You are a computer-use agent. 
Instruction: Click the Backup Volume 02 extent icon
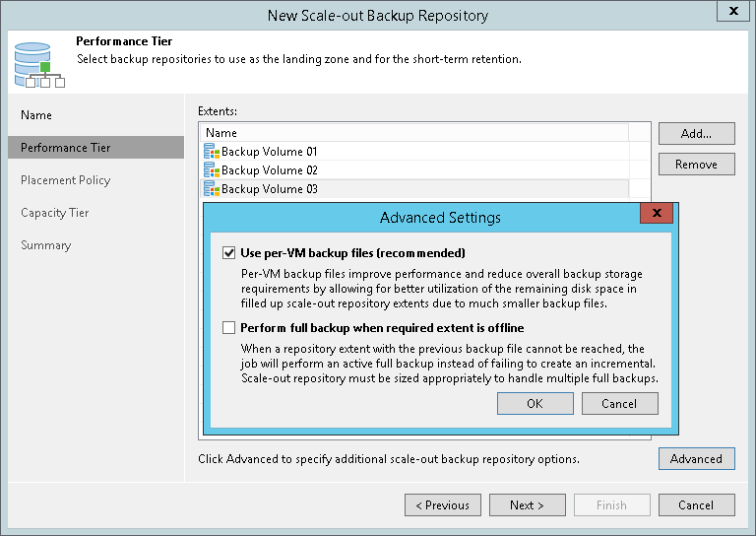click(212, 170)
